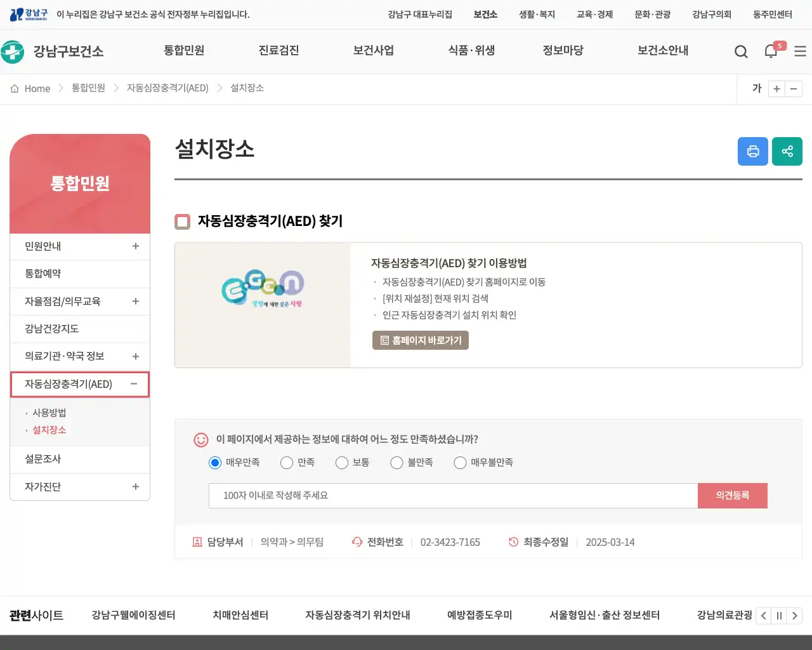This screenshot has height=650, width=812.
Task: Switch to the 진료검진 tab
Action: [278, 51]
